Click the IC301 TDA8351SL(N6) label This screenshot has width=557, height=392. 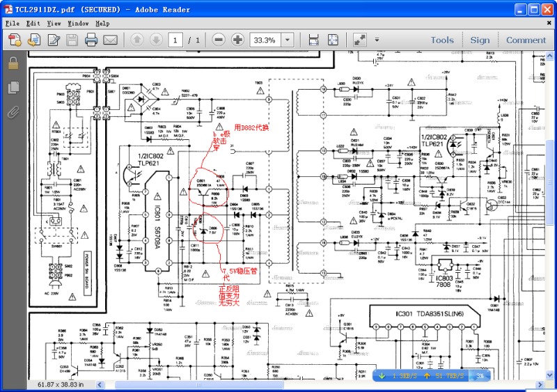click(430, 314)
